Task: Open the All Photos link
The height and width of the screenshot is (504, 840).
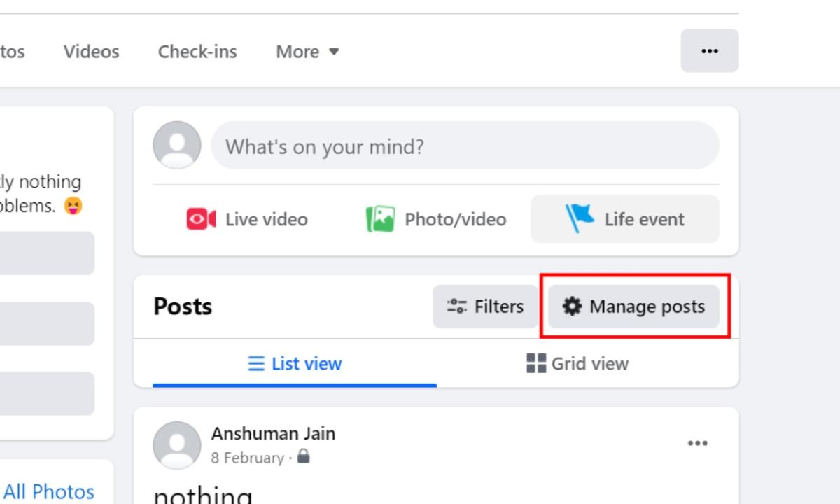Action: coord(49,491)
